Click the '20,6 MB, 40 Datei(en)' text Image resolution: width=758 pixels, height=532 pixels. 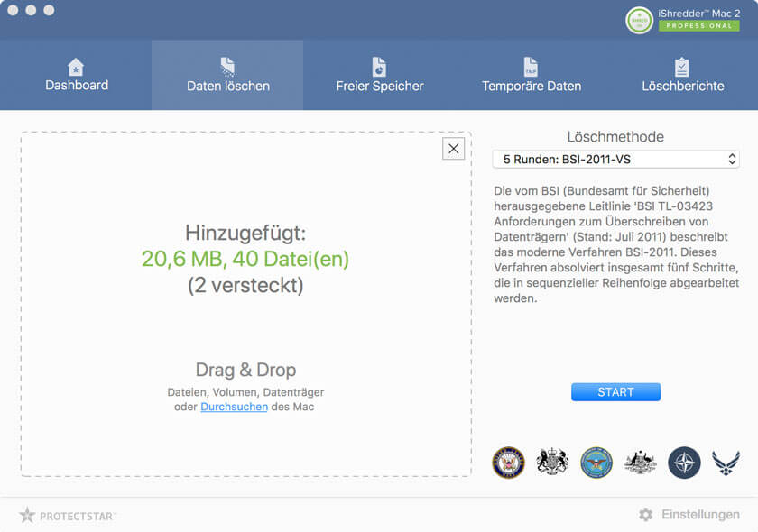(245, 259)
